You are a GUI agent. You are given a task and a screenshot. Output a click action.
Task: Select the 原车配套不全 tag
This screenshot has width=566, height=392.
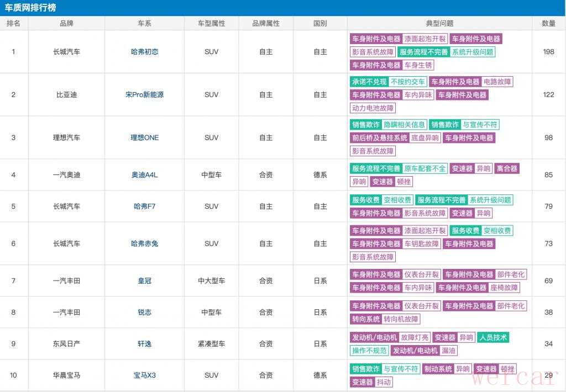424,168
